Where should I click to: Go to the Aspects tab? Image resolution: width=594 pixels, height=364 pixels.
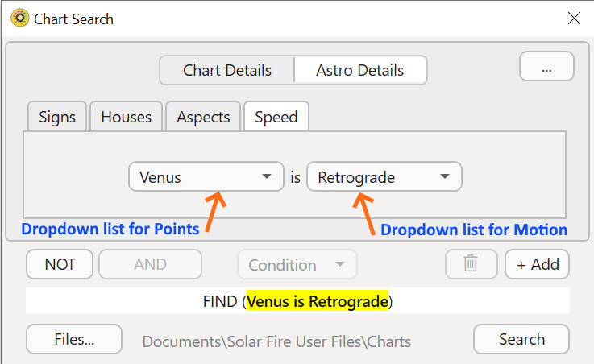pyautogui.click(x=203, y=117)
